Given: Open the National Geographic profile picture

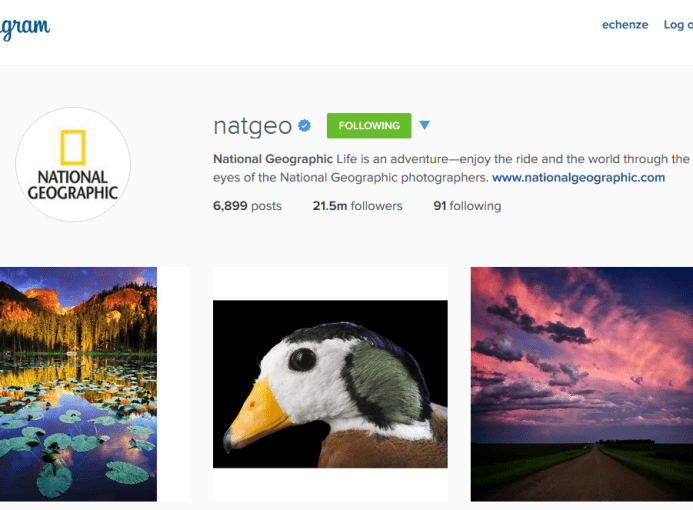Looking at the screenshot, I should click(73, 164).
